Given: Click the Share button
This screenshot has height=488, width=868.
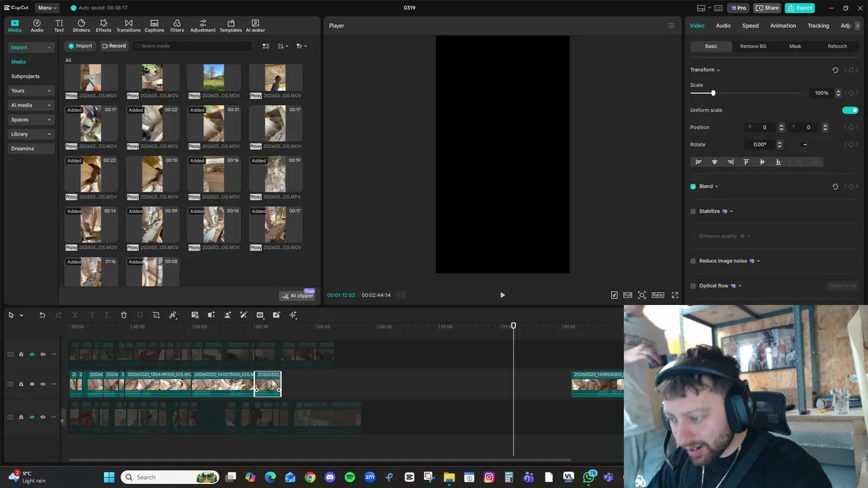Looking at the screenshot, I should pyautogui.click(x=768, y=7).
